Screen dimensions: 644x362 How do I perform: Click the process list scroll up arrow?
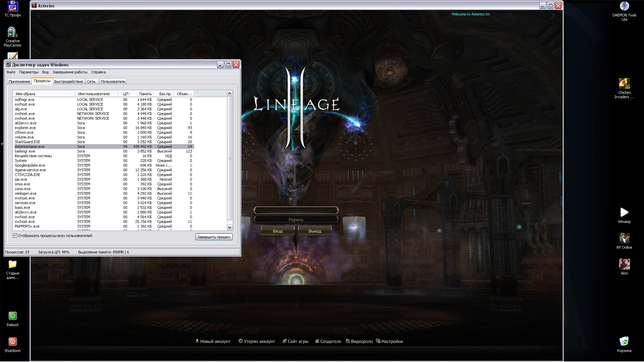230,93
